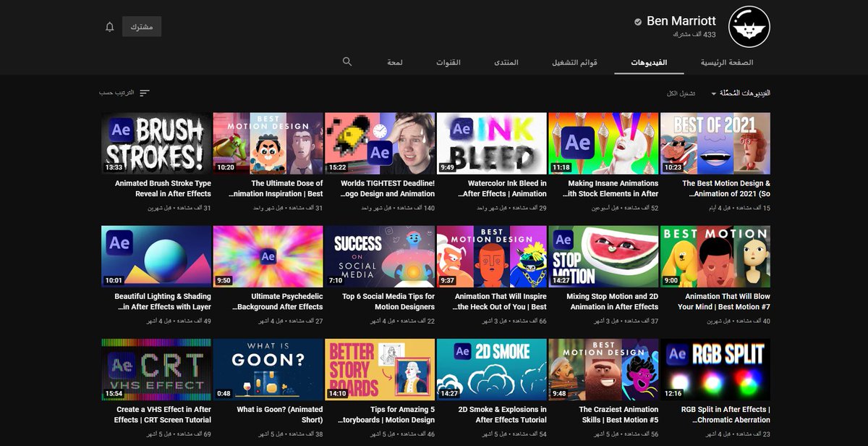The image size is (868, 446).
Task: Open the What is Goon thumbnail
Action: pyautogui.click(x=268, y=369)
